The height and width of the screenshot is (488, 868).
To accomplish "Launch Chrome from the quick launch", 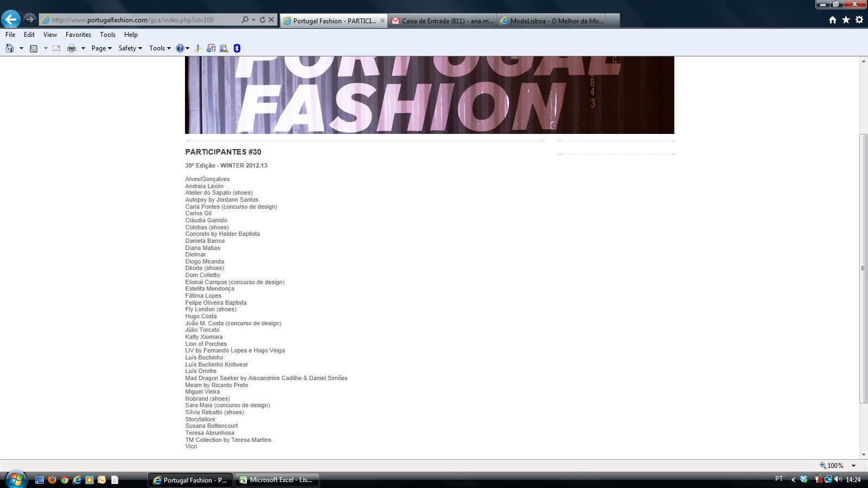I will pyautogui.click(x=65, y=480).
